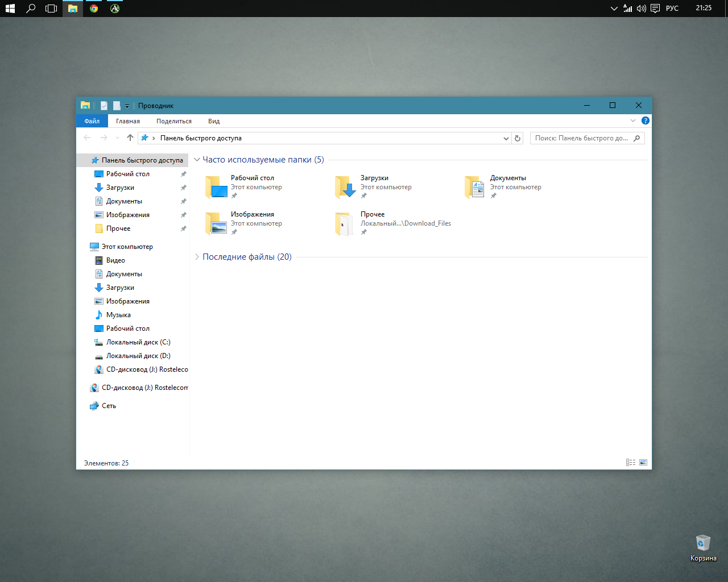728x582 pixels.
Task: Launch Chrome from the taskbar
Action: (94, 9)
